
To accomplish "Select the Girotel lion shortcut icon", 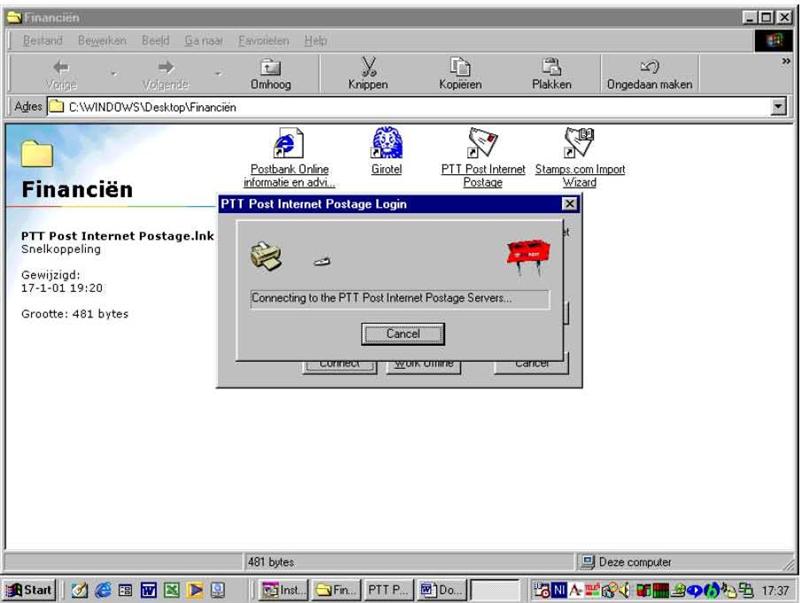I will pyautogui.click(x=387, y=142).
